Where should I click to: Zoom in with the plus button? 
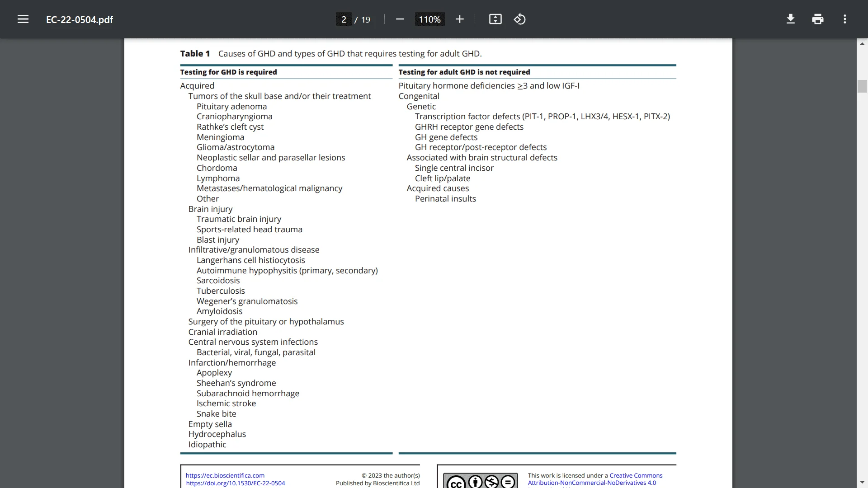[x=460, y=19]
